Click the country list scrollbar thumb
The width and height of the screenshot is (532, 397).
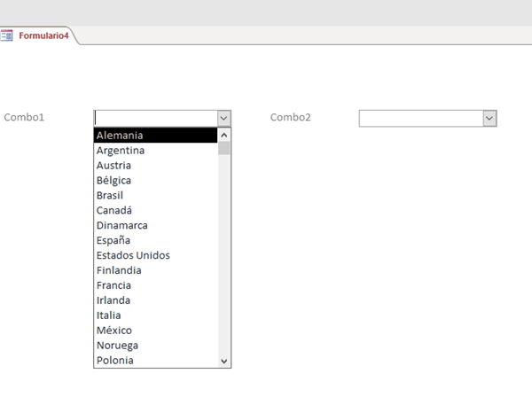(224, 149)
